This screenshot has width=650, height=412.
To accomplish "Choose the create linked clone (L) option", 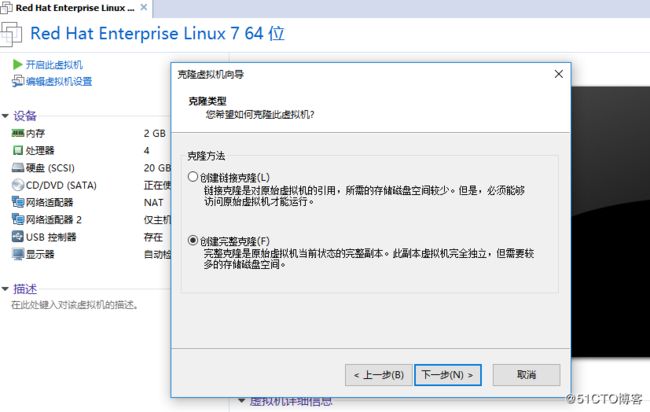I will (192, 177).
